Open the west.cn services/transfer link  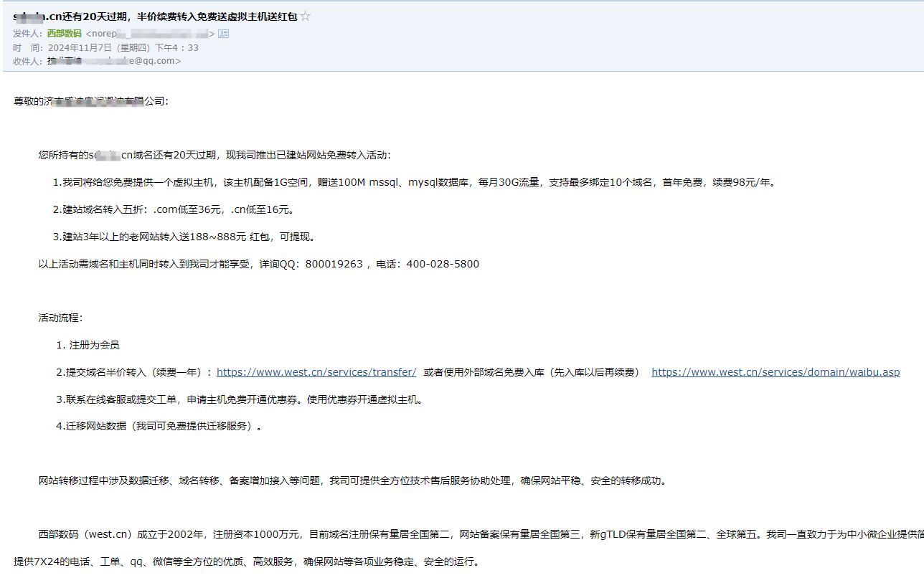pyautogui.click(x=316, y=372)
